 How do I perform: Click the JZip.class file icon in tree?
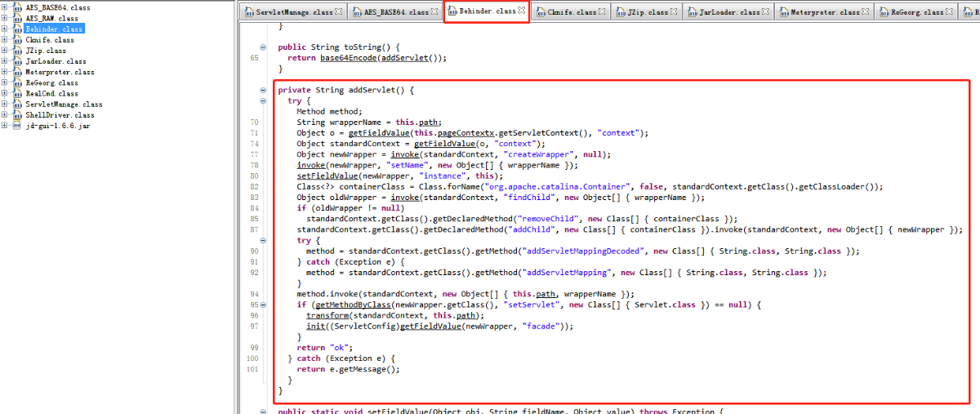click(x=16, y=50)
